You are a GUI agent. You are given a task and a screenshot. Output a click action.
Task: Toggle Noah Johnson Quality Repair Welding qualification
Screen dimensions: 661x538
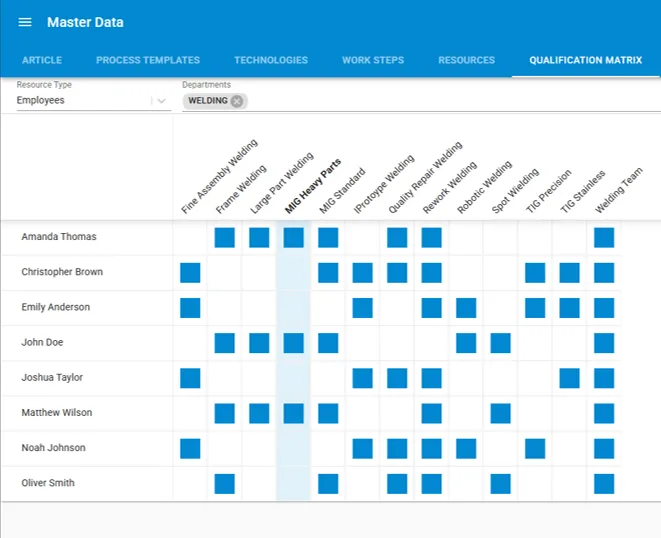(397, 449)
